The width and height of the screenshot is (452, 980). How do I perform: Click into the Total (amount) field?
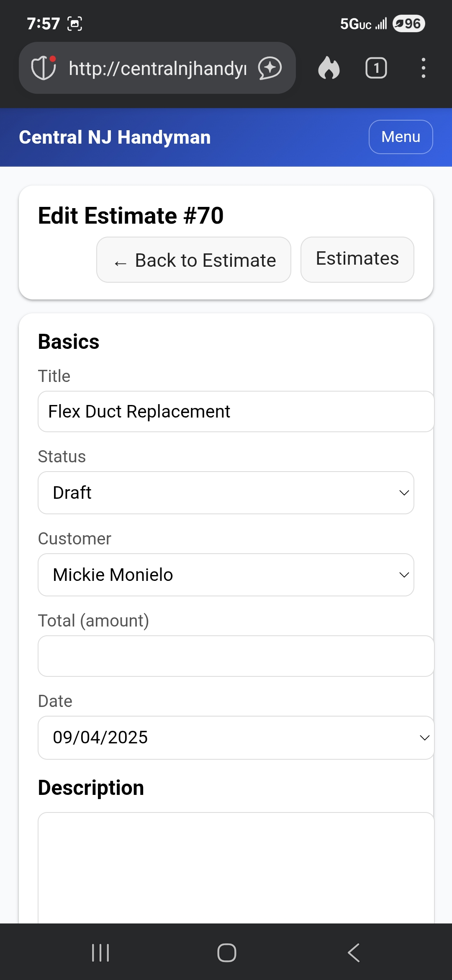tap(236, 656)
